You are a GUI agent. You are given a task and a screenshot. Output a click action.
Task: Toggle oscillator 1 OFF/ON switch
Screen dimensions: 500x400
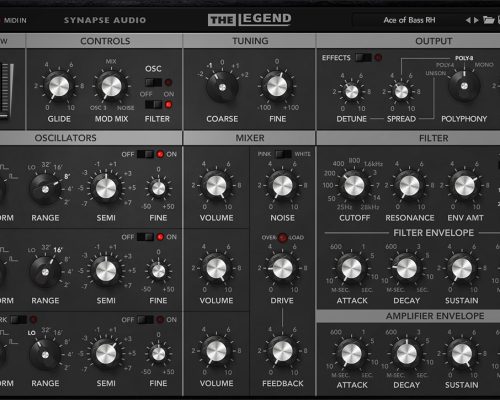[x=145, y=154]
